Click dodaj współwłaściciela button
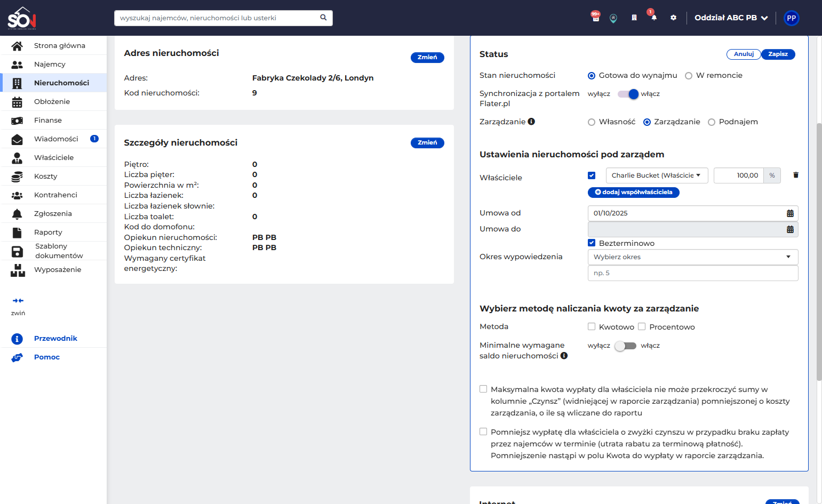Screen dimensions: 822x504 click(x=634, y=192)
